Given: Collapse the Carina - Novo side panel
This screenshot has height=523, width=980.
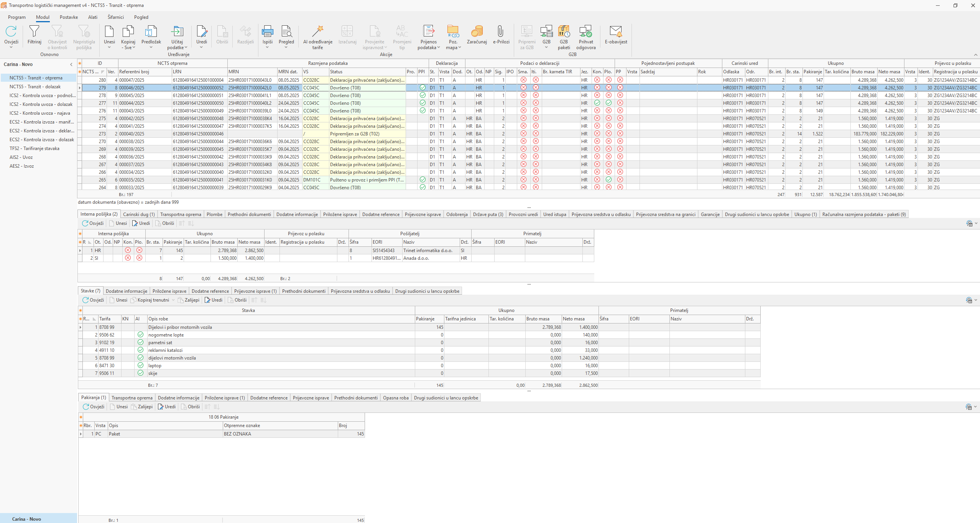Looking at the screenshot, I should coord(71,64).
